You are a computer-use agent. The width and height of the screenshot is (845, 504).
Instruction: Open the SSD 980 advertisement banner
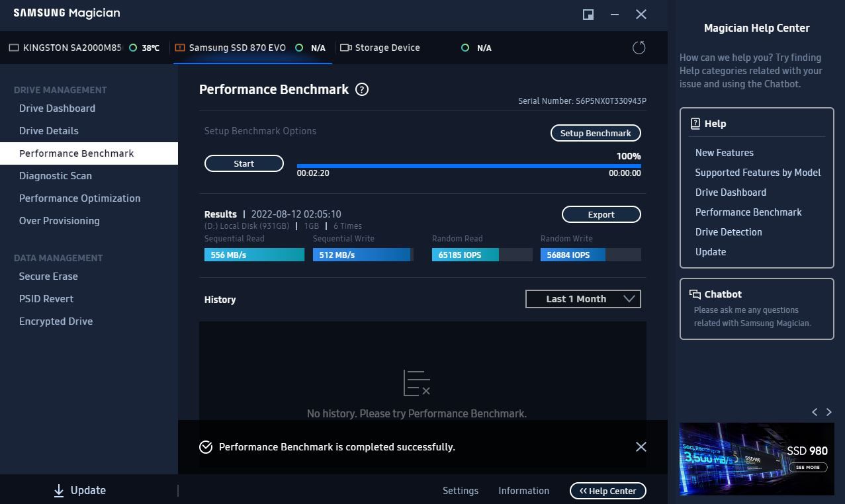pyautogui.click(x=756, y=459)
